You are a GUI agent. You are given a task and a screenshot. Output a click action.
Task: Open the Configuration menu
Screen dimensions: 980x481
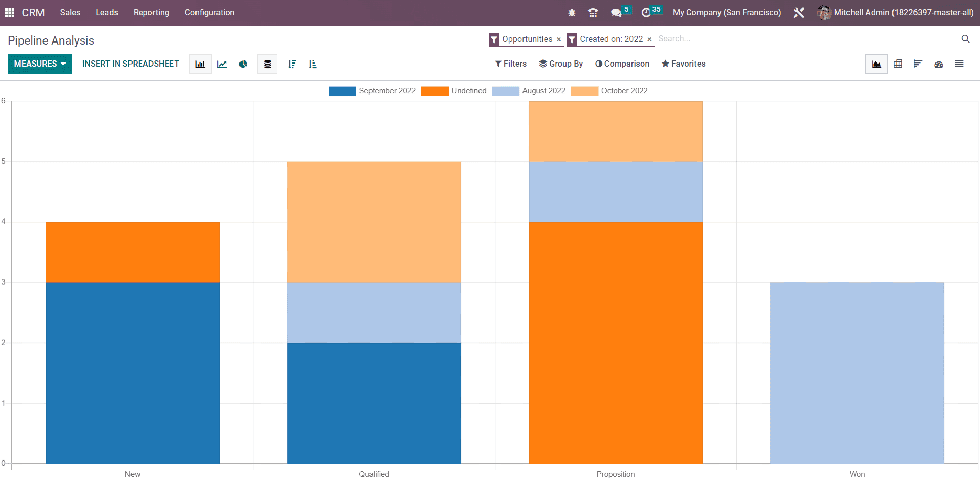209,13
